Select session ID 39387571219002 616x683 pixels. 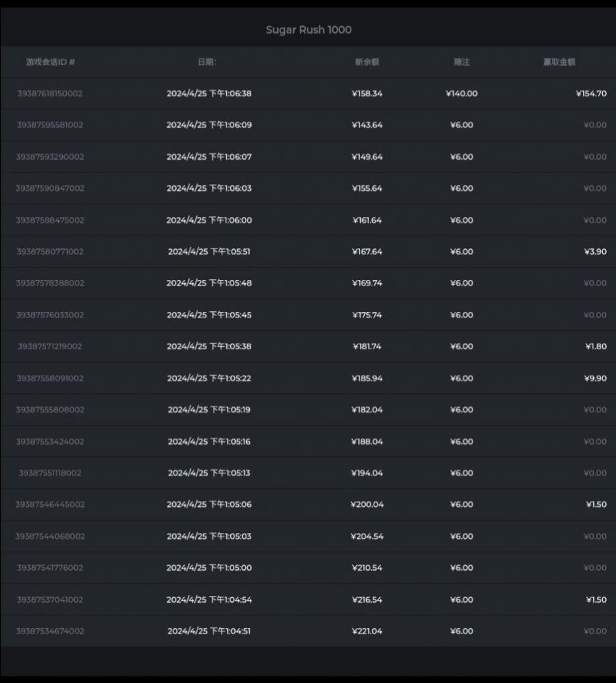(50, 346)
